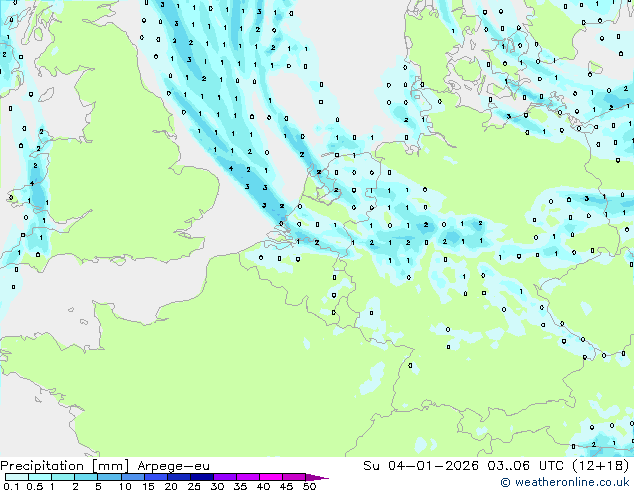
Task: Click the "0.5" legend scale label
Action: click(34, 486)
